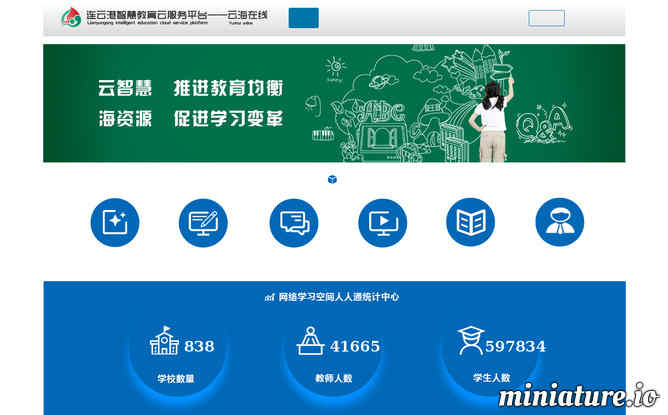Open the video play monitor icon
This screenshot has width=668, height=415.
coord(383,222)
